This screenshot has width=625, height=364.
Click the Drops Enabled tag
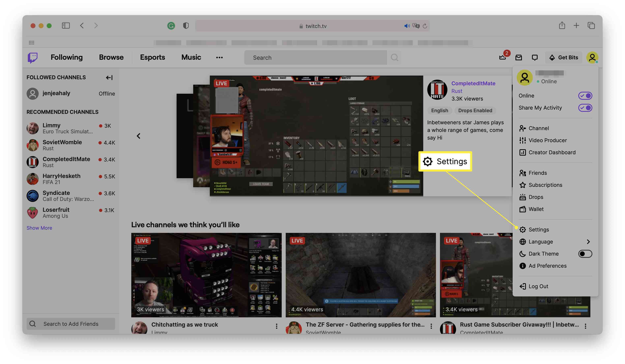tap(475, 111)
